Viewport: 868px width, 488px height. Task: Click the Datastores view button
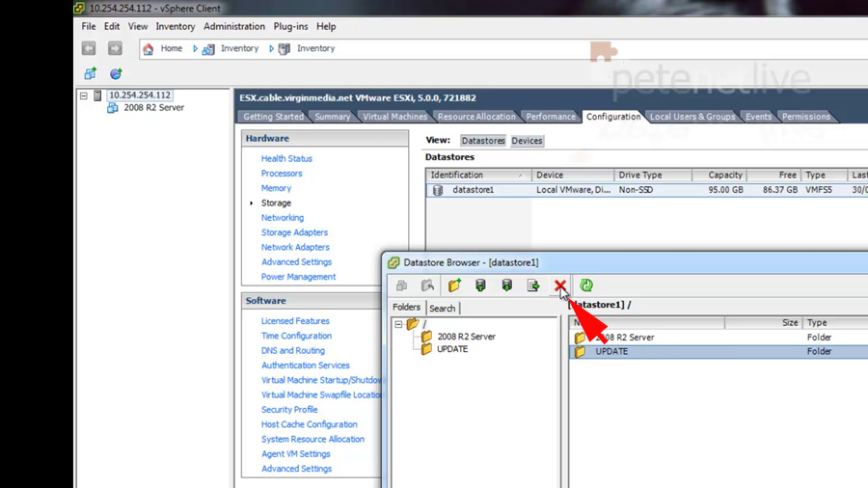click(x=483, y=141)
